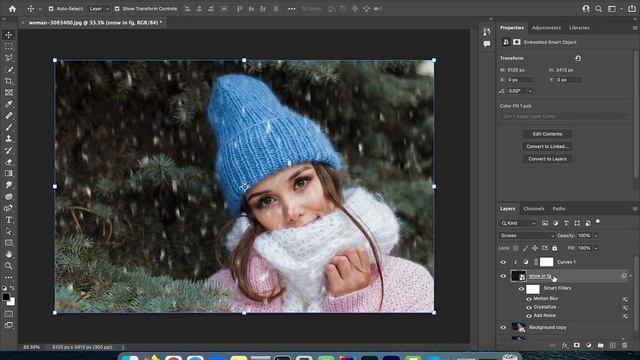Choose the Lasso tool
640x360 pixels.
coord(9,58)
